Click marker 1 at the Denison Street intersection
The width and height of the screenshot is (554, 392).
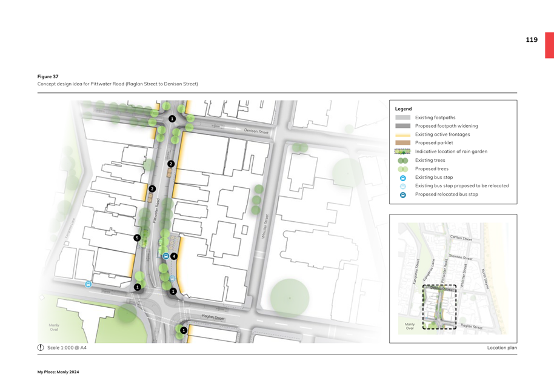click(x=172, y=119)
